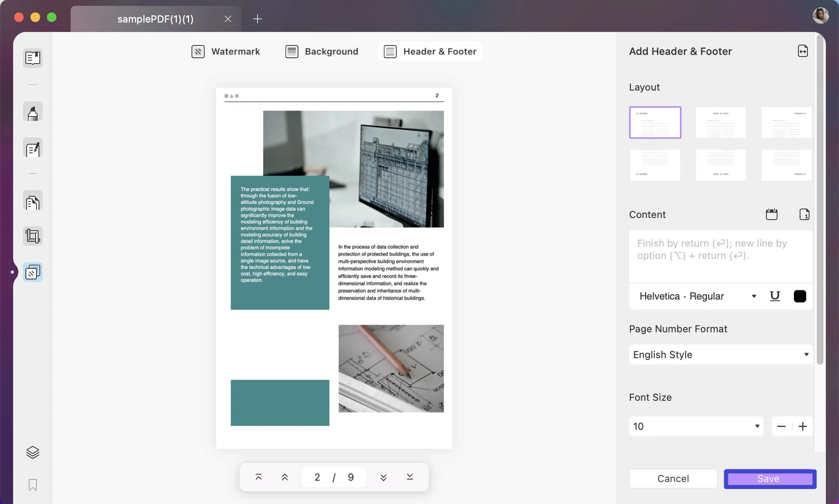Choose the bottom-right footer layout
The image size is (839, 504).
pos(786,165)
